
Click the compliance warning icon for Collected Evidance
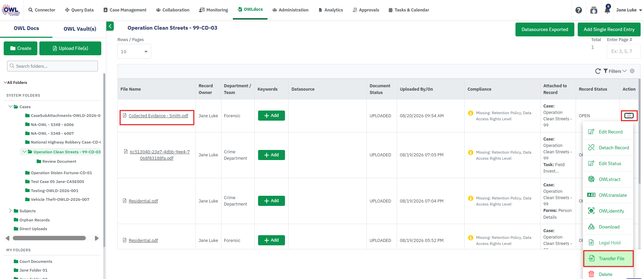(x=471, y=113)
